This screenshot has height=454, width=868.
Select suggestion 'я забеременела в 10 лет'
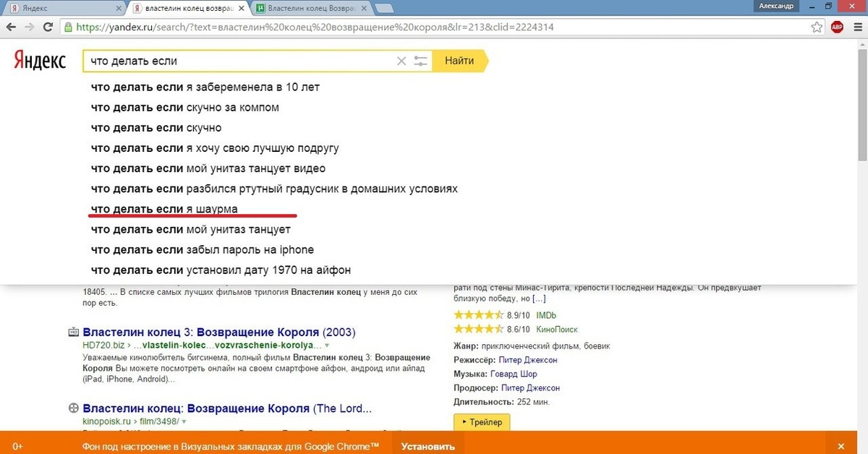(x=205, y=87)
